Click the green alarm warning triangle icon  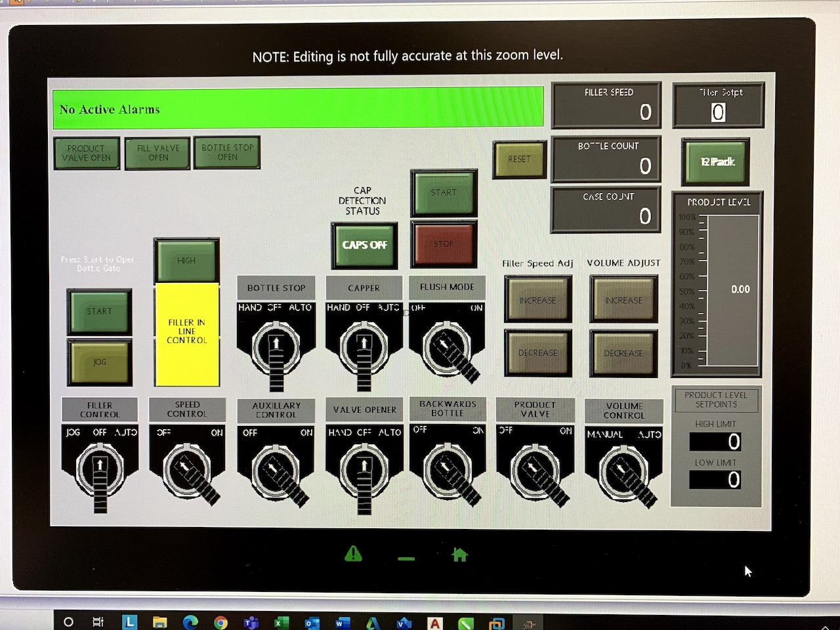click(353, 554)
